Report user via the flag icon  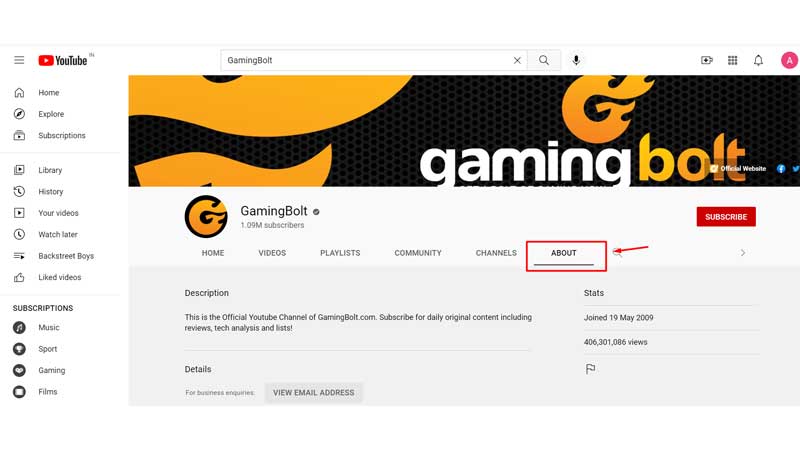click(x=590, y=368)
